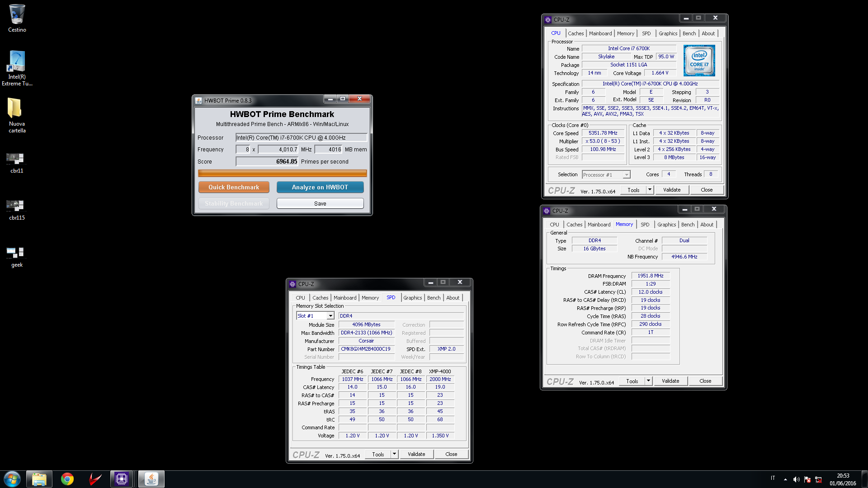Click the red swoosh taskbar icon

(x=95, y=479)
